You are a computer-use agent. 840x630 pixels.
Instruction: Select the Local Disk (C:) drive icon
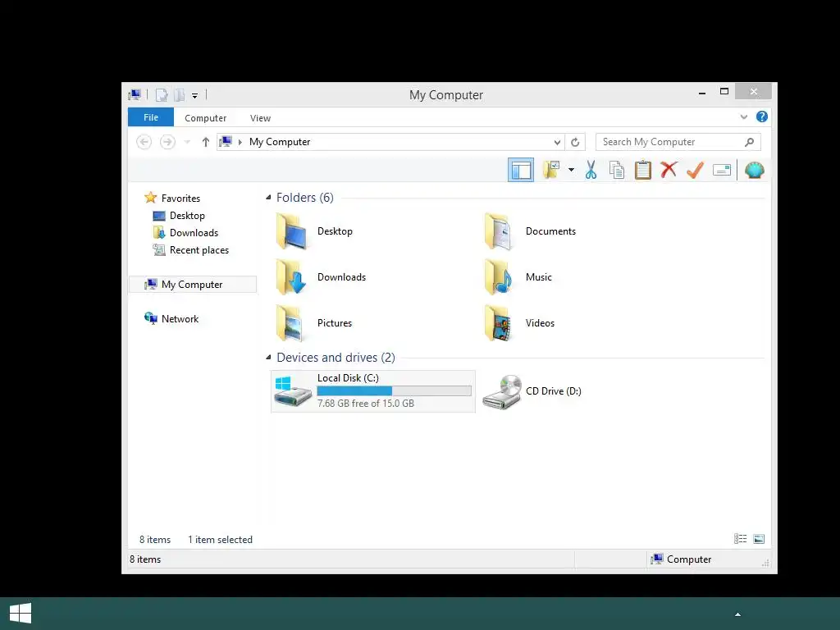pos(293,391)
